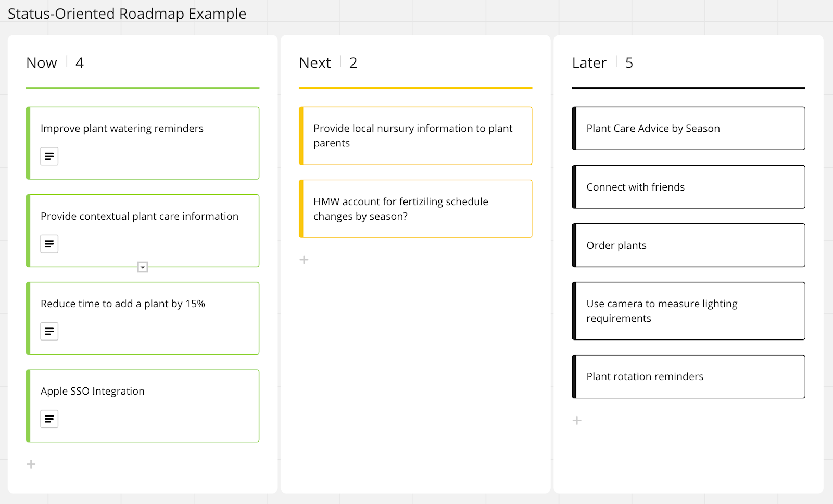Open description icon on Apple SSO Integration card
Screen dimensions: 833x504
tap(49, 419)
